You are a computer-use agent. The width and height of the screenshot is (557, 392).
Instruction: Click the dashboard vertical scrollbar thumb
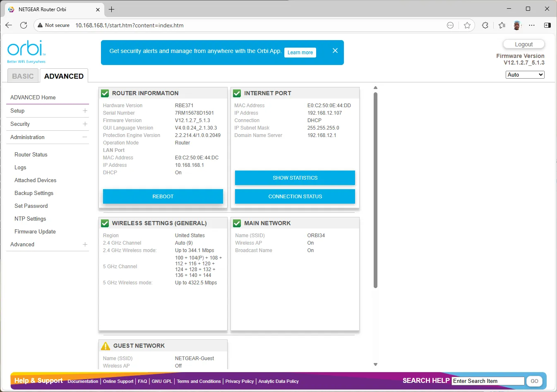pyautogui.click(x=375, y=190)
